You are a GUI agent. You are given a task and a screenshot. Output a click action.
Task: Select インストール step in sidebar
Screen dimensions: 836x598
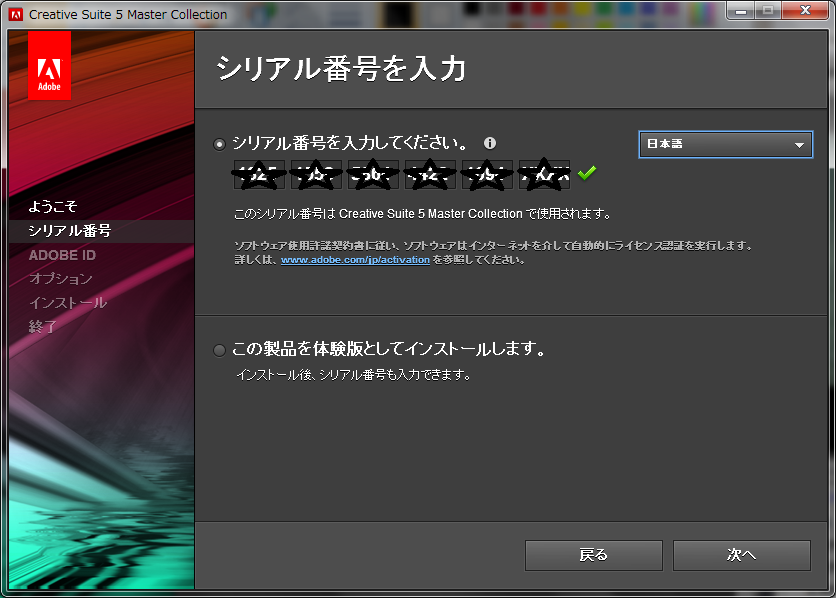click(68, 303)
